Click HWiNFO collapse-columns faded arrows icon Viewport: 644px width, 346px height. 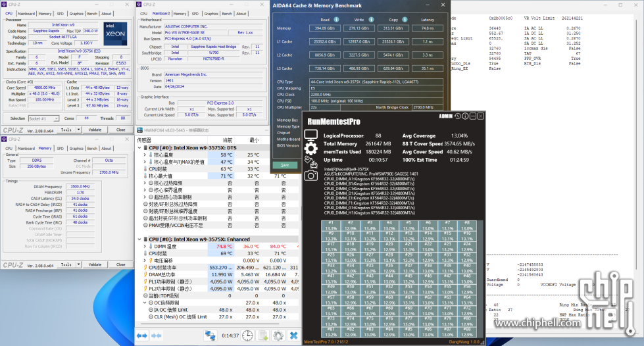pyautogui.click(x=157, y=335)
